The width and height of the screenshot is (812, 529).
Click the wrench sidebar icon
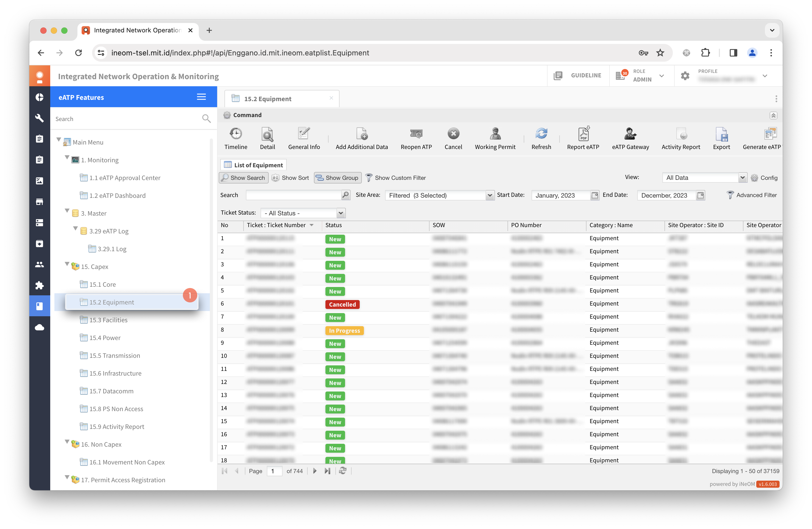click(x=40, y=118)
